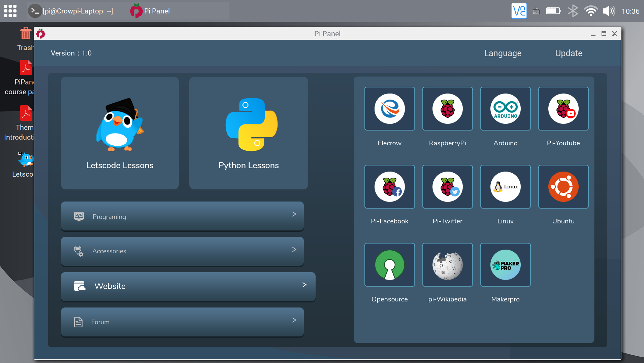
Task: Open the Pi-Twitter icon
Action: pyautogui.click(x=447, y=187)
